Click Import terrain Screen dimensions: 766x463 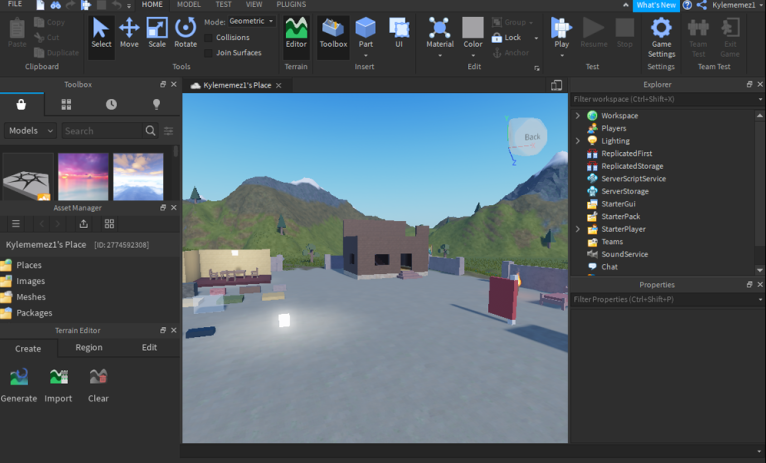[59, 385]
